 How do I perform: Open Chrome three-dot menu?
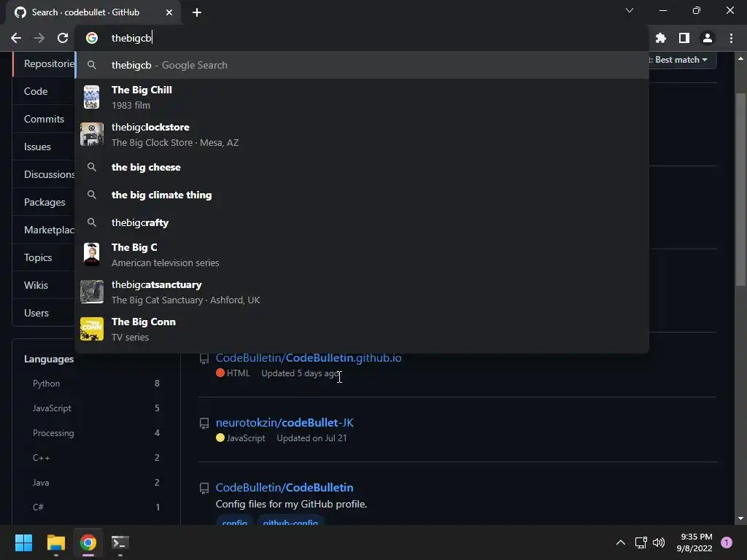[x=731, y=38]
